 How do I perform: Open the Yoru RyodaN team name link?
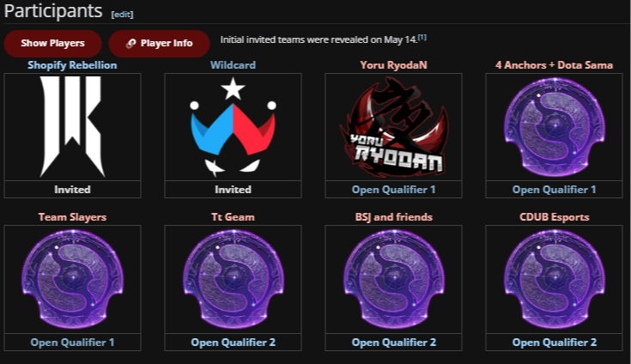(393, 65)
